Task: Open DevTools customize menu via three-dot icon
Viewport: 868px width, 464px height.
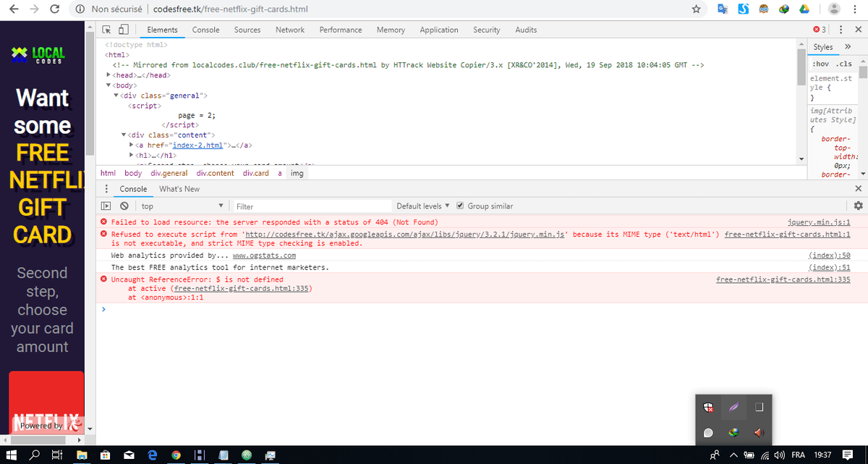Action: pos(841,29)
